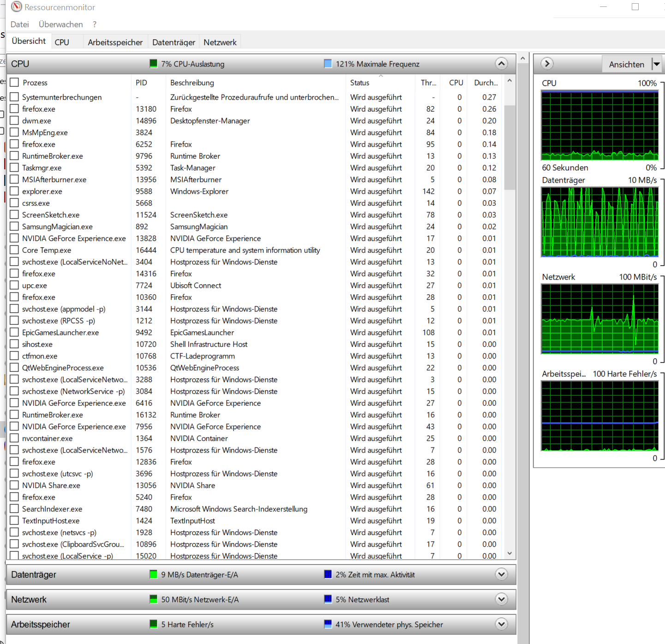This screenshot has width=665, height=644.
Task: Check the checkbox for firefox.exe PID 13180
Action: (14, 109)
